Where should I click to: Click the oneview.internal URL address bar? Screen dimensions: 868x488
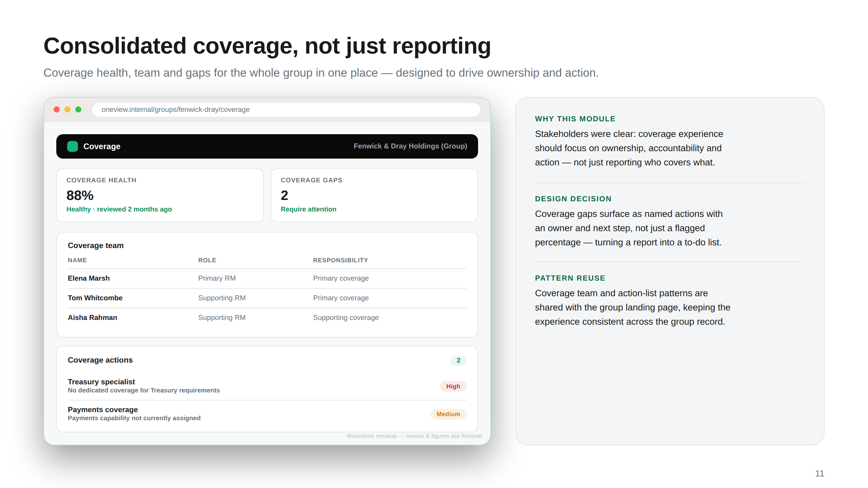point(286,109)
